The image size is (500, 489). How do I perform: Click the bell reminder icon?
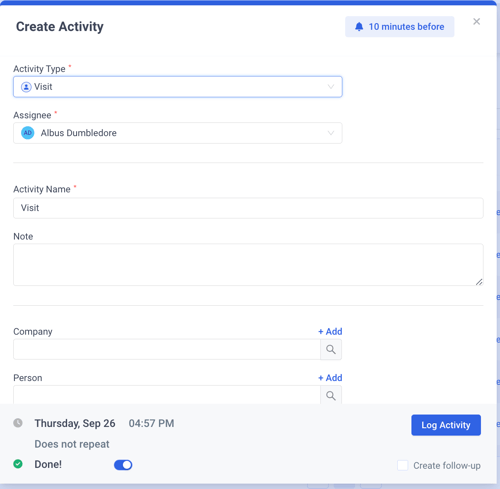(359, 27)
